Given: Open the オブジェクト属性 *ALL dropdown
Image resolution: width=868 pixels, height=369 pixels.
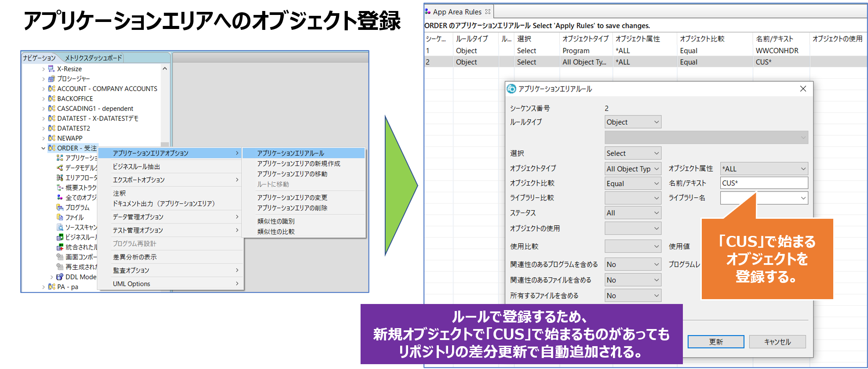Looking at the screenshot, I should point(764,169).
